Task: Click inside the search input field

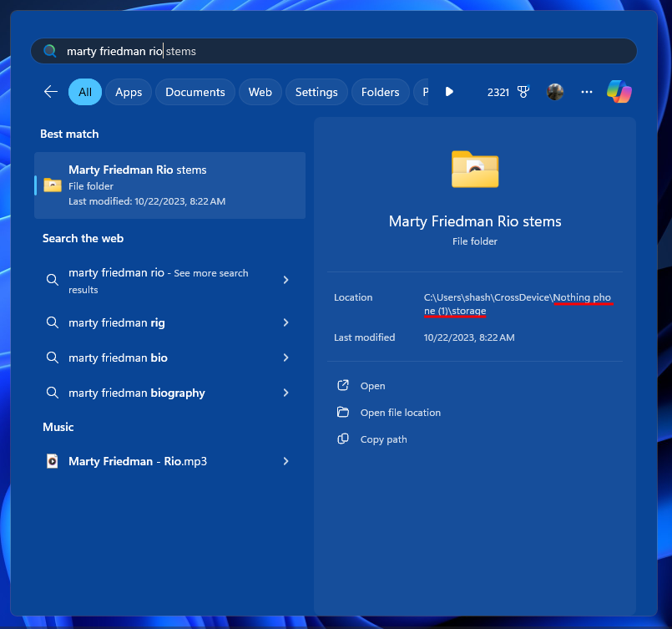Action: pyautogui.click(x=250, y=50)
